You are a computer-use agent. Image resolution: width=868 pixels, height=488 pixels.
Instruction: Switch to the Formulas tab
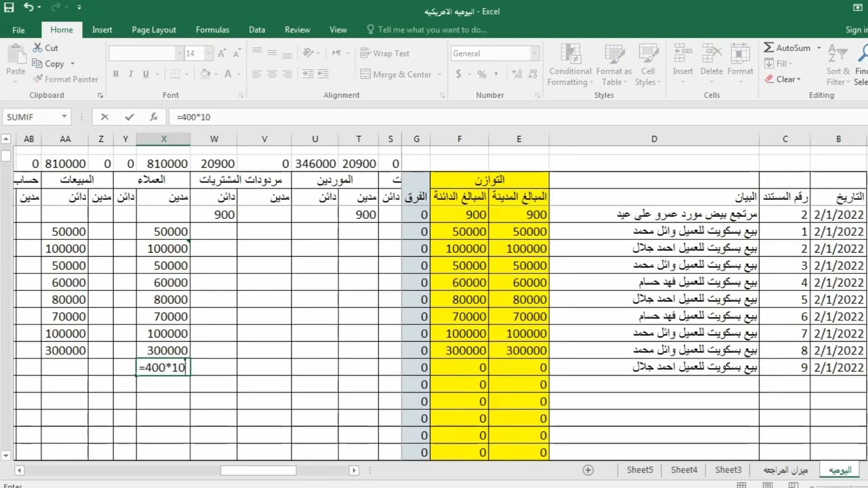tap(212, 30)
